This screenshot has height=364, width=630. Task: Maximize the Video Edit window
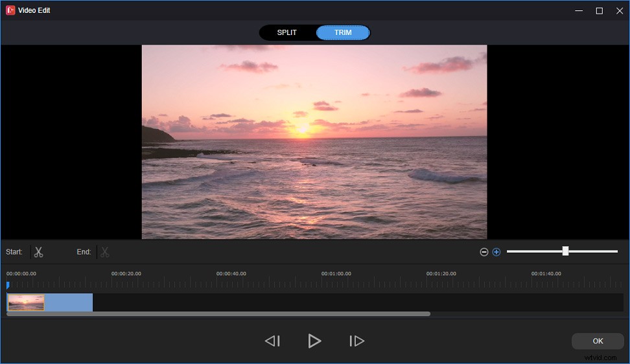(599, 11)
